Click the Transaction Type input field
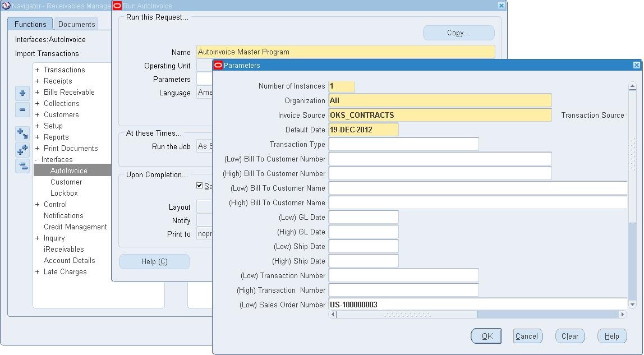The height and width of the screenshot is (355, 644). pyautogui.click(x=404, y=144)
